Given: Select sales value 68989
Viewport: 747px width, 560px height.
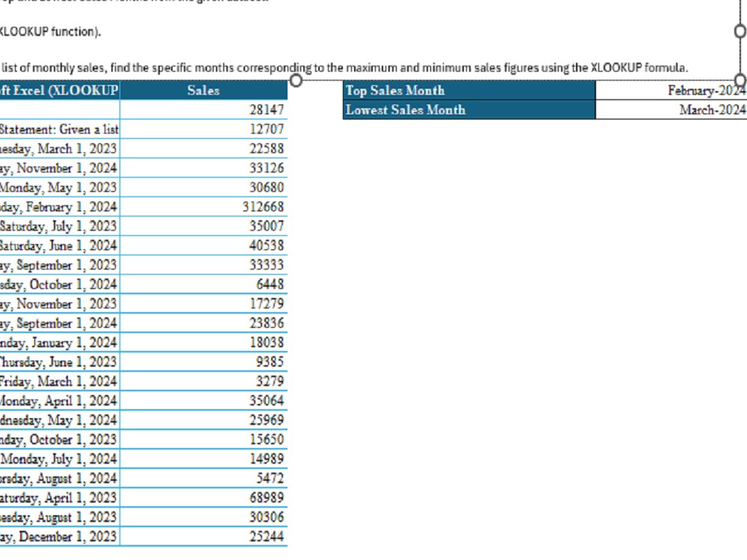Looking at the screenshot, I should 203,497.
